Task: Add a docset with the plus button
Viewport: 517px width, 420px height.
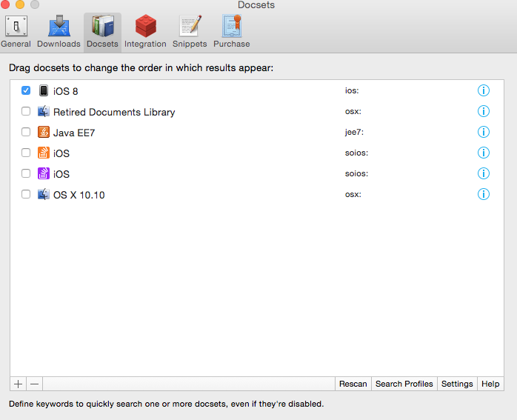Action: [18, 384]
